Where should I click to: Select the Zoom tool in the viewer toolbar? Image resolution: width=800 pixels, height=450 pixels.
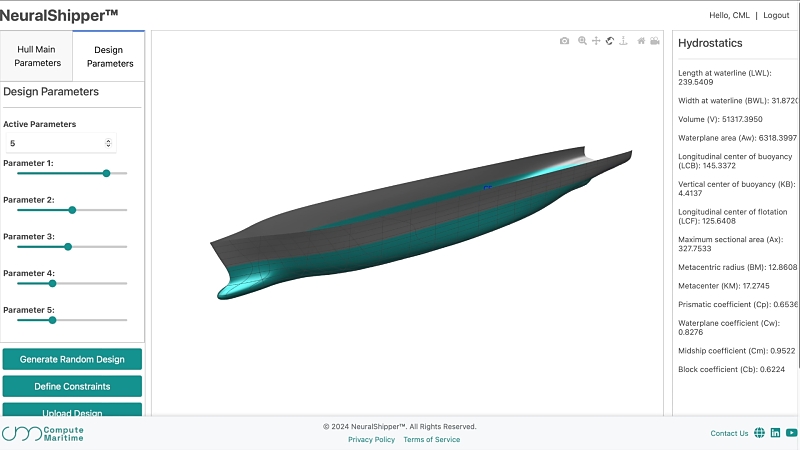pos(582,41)
